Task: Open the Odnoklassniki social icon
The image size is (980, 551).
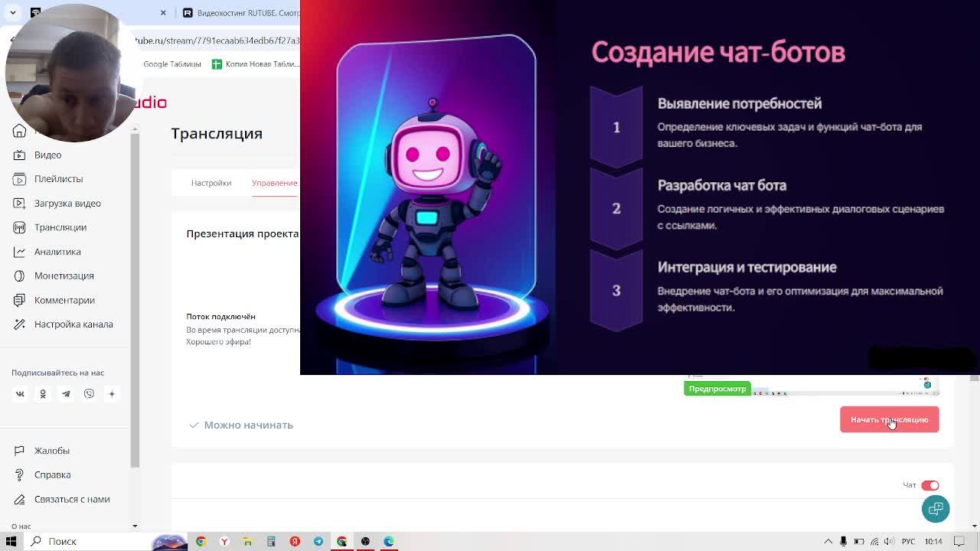Action: (43, 393)
